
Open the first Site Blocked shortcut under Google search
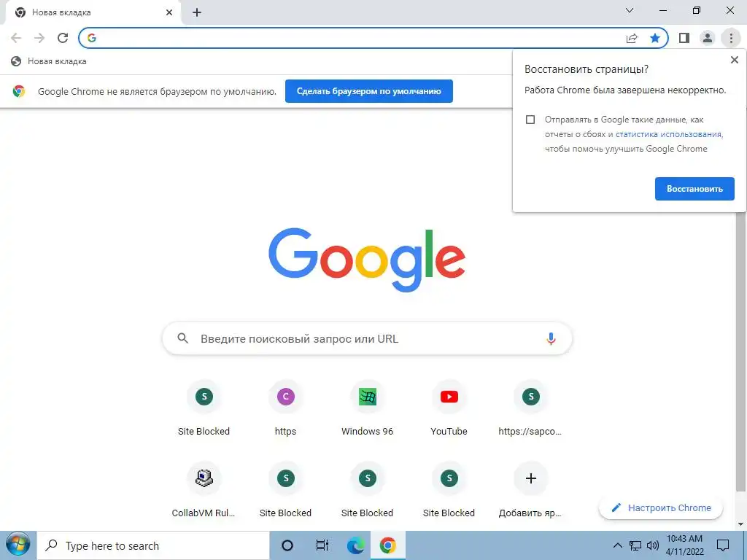204,407
